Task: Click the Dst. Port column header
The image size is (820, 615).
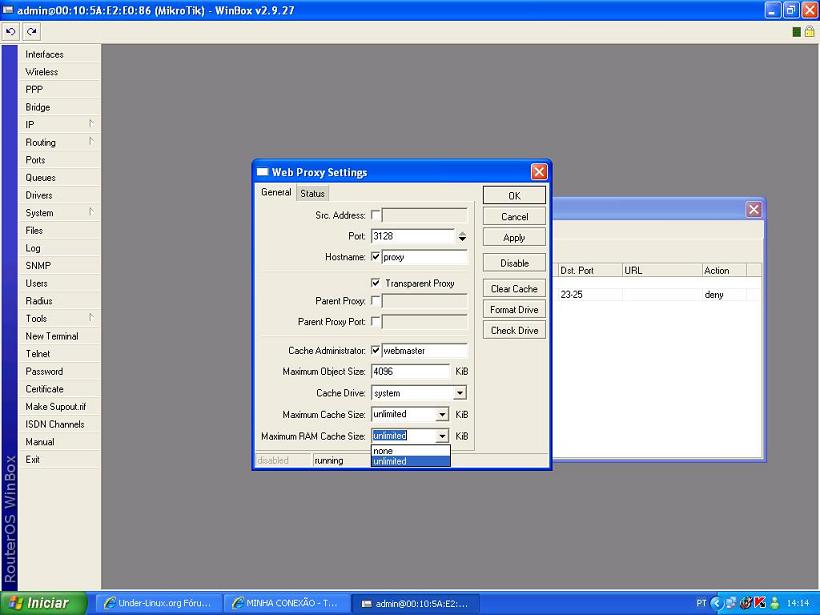Action: click(589, 270)
